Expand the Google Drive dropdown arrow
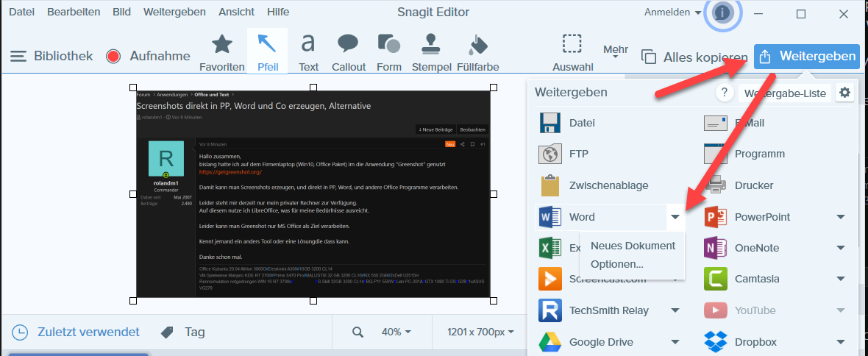The height and width of the screenshot is (356, 868). pos(675,342)
